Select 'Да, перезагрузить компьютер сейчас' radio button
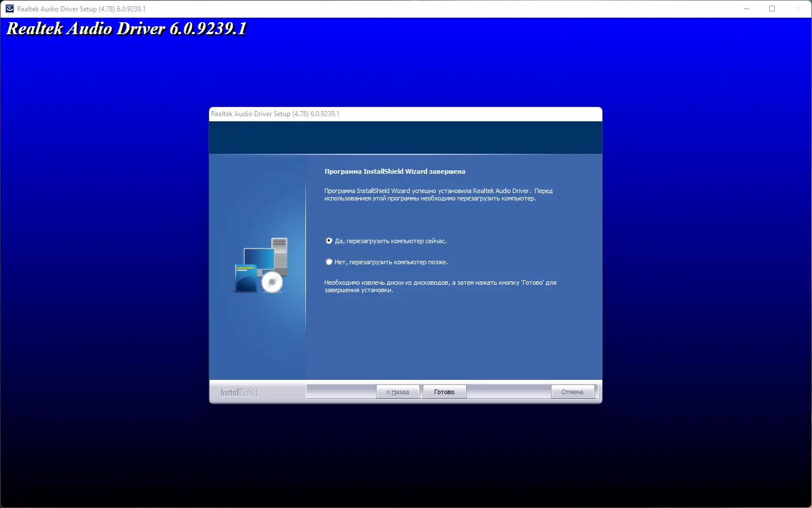The image size is (812, 508). (x=329, y=241)
